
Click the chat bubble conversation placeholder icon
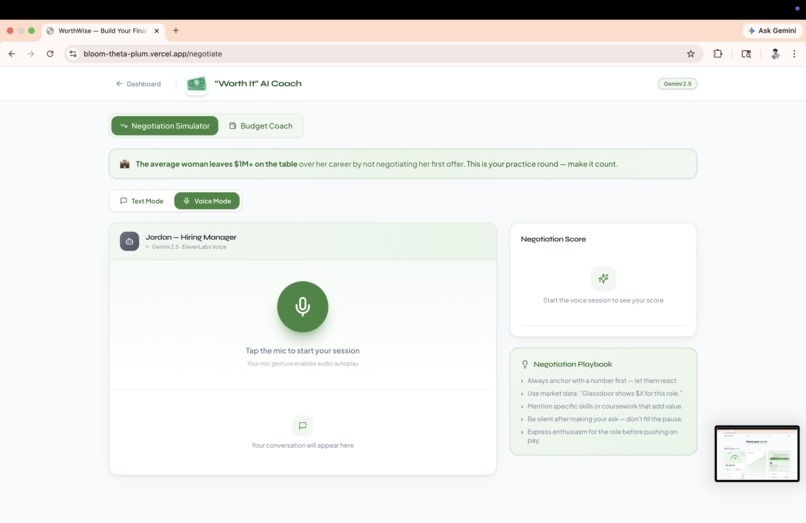click(302, 425)
